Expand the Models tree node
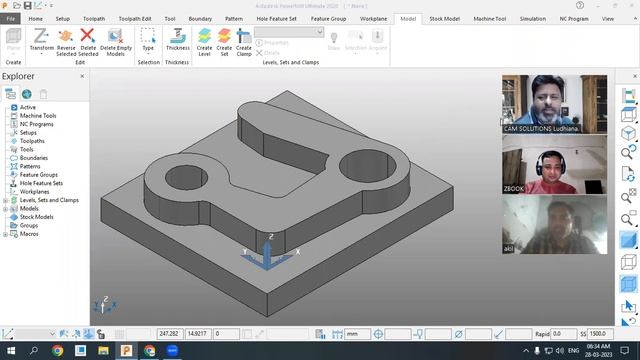This screenshot has width=640, height=360. (x=5, y=209)
